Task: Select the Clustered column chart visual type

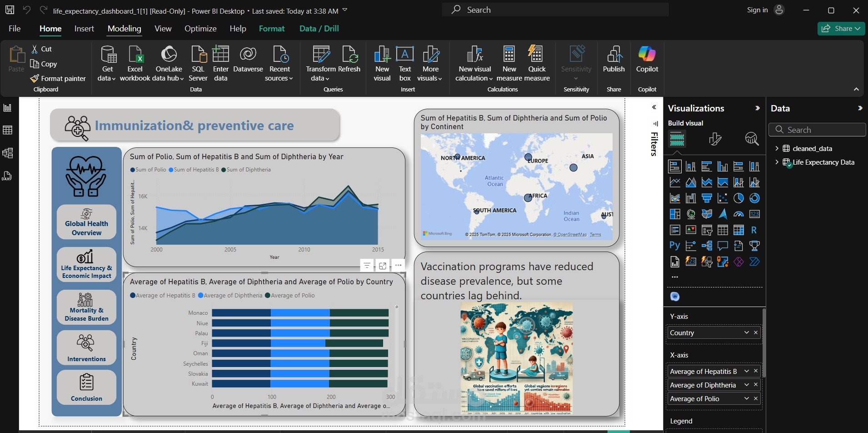Action: click(x=723, y=166)
